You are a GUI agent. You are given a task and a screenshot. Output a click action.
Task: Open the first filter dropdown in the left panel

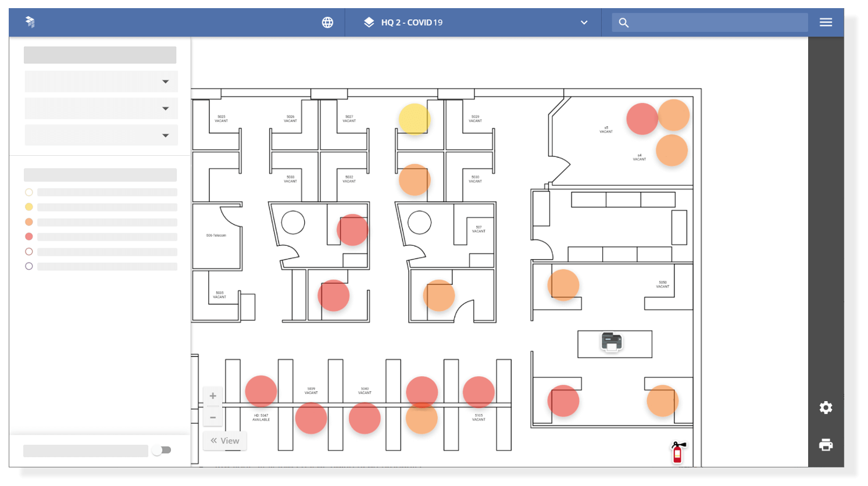click(101, 81)
